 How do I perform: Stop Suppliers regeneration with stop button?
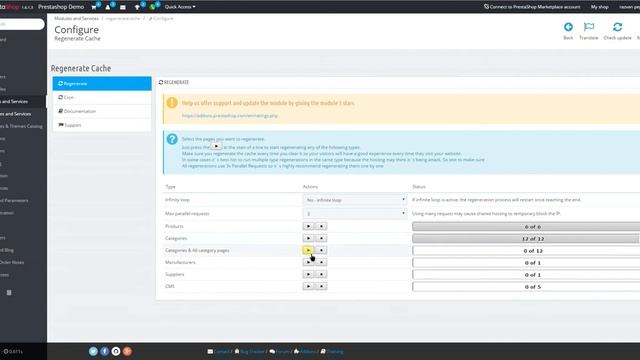click(x=321, y=274)
